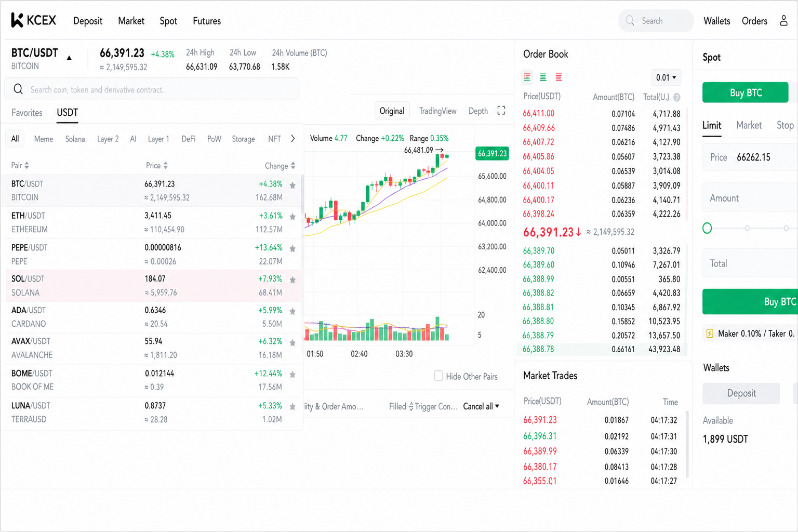Show bids-only order book view (green icon)

click(543, 77)
